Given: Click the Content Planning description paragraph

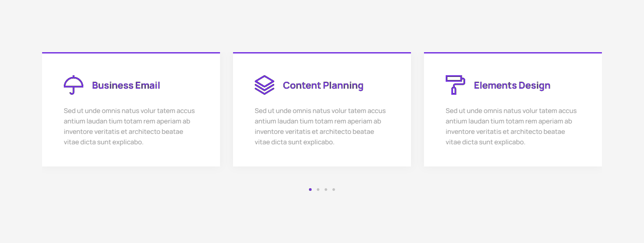Looking at the screenshot, I should [x=320, y=126].
